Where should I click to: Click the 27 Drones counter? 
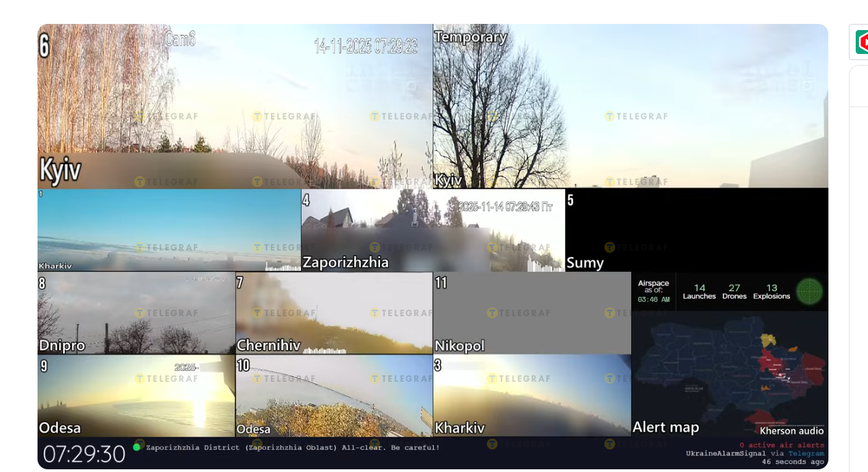(x=734, y=292)
